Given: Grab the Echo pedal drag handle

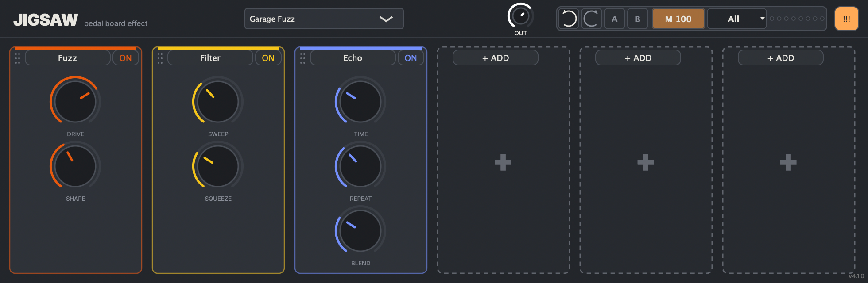Looking at the screenshot, I should pyautogui.click(x=303, y=58).
